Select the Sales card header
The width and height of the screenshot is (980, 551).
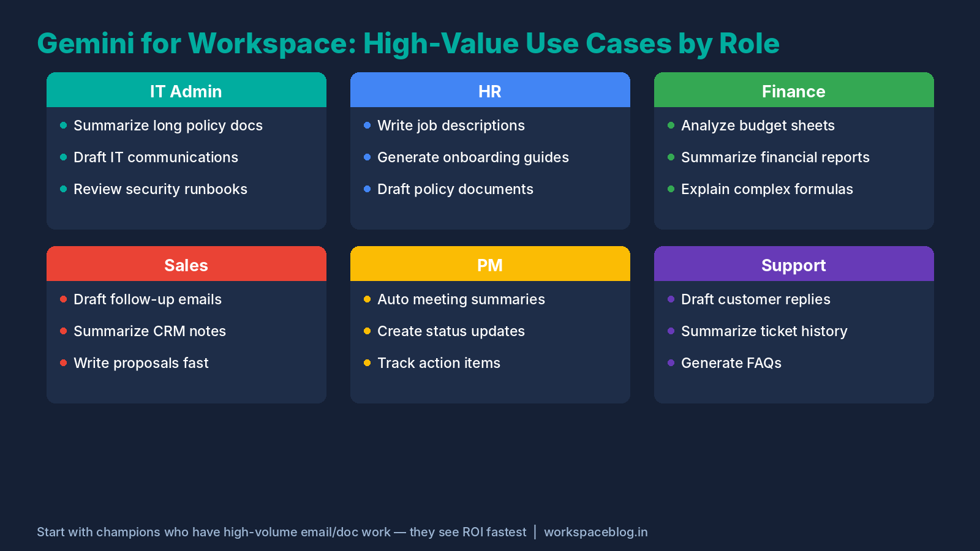pos(186,264)
